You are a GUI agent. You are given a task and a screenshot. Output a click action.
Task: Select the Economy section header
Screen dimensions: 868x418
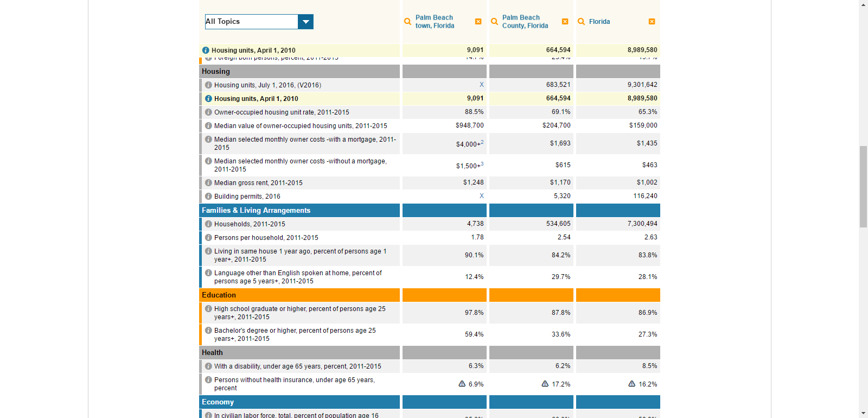299,402
